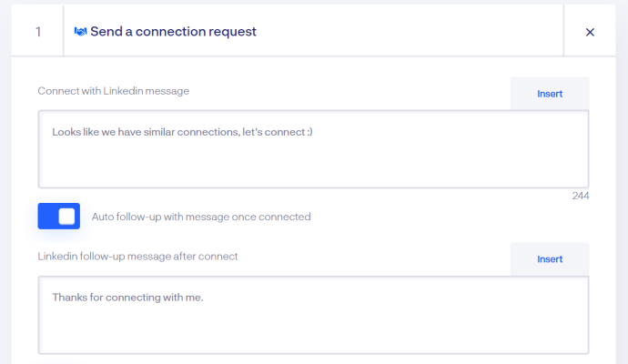Disable the auto follow-up toggle switch
Image resolution: width=628 pixels, height=364 pixels.
[x=59, y=217]
